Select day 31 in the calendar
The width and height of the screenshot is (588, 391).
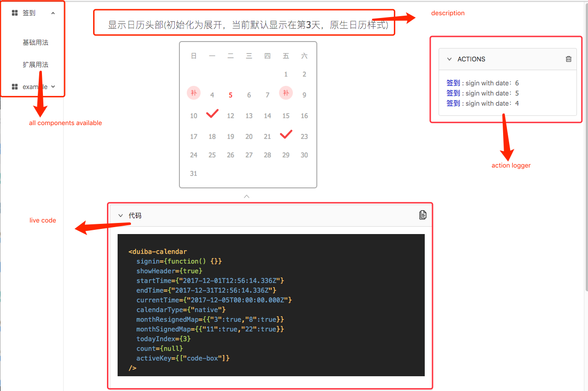click(x=194, y=174)
